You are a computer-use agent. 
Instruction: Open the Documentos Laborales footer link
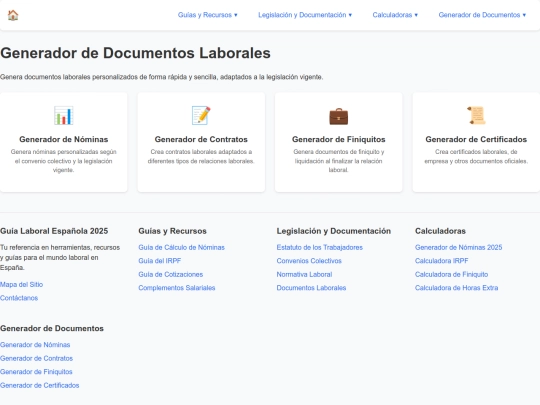click(x=311, y=288)
